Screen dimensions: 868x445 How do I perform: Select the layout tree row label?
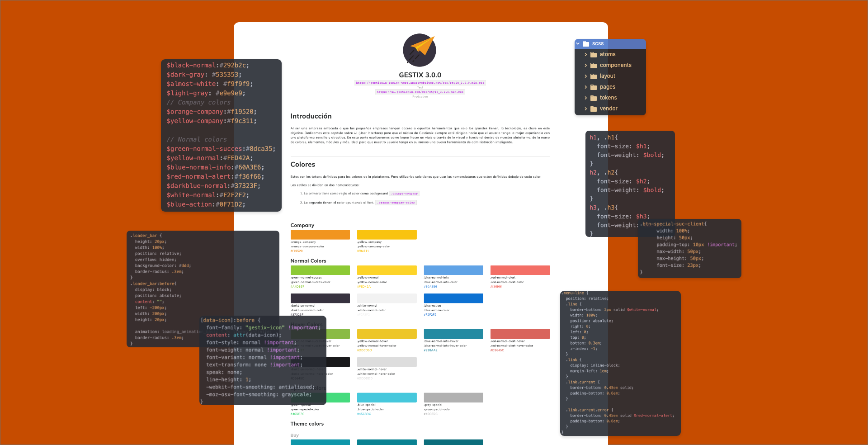(608, 76)
